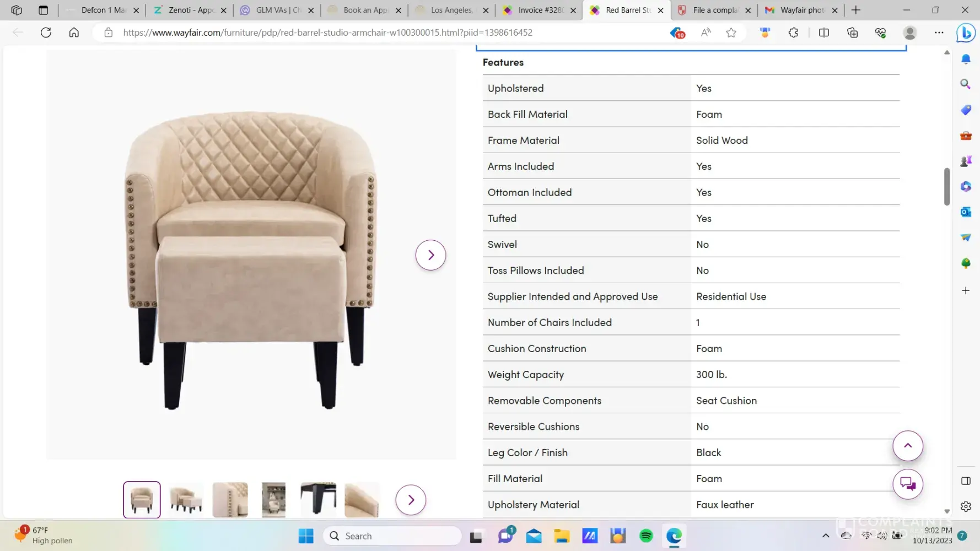Open the browser Extensions puzzle icon
980x551 pixels.
pyautogui.click(x=793, y=33)
